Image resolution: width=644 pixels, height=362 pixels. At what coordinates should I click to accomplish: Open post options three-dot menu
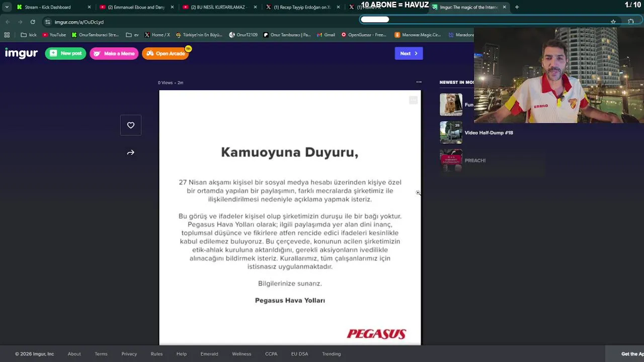click(419, 82)
